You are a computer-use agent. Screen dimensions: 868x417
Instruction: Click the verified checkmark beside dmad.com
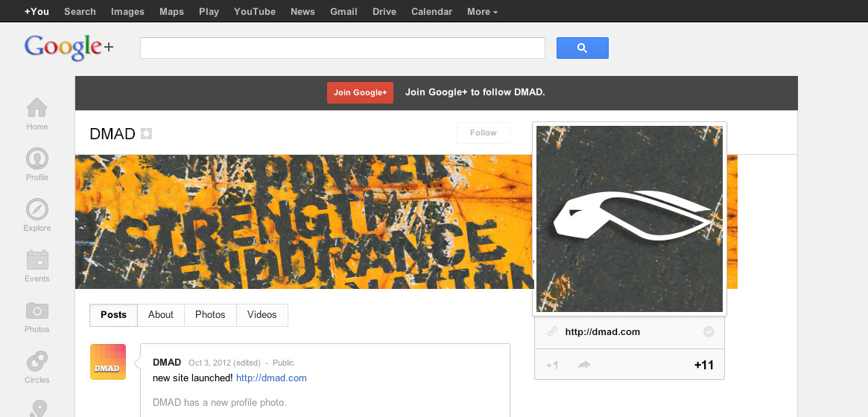709,332
